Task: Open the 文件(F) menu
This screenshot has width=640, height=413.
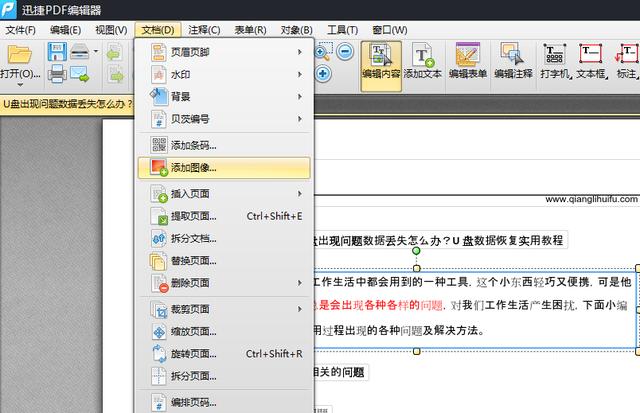Action: pos(20,30)
